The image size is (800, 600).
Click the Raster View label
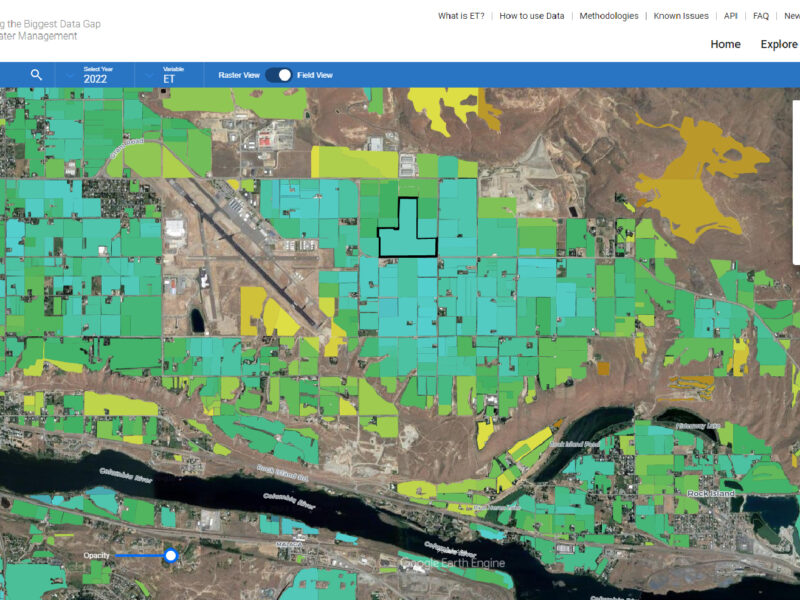pos(239,75)
